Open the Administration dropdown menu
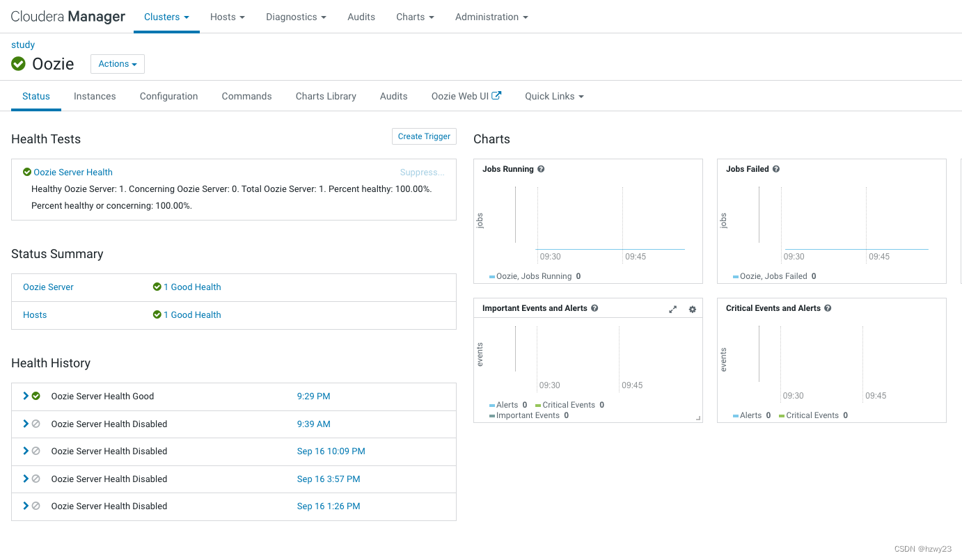This screenshot has width=962, height=560. 491,17
